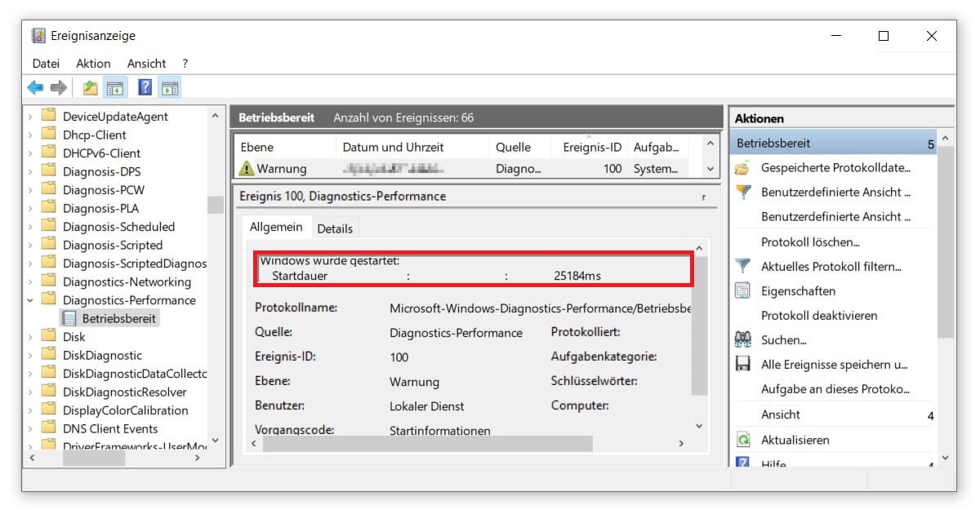Click the Startinformationen Vorgangscode value

click(x=440, y=430)
